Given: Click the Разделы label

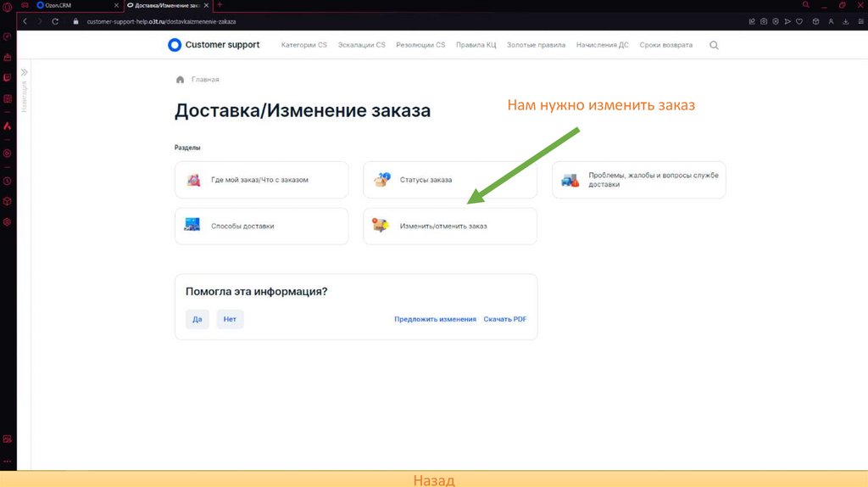Looking at the screenshot, I should (187, 148).
